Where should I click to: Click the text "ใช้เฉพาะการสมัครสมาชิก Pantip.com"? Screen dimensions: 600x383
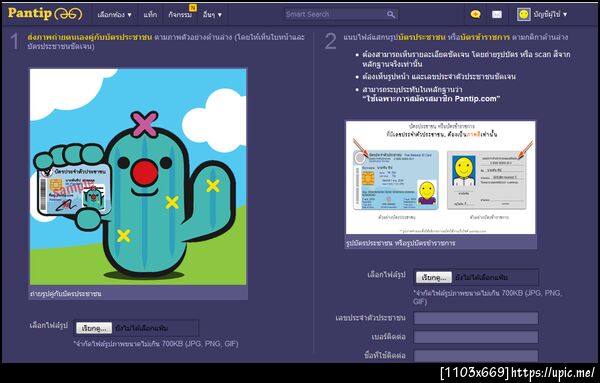click(x=431, y=99)
